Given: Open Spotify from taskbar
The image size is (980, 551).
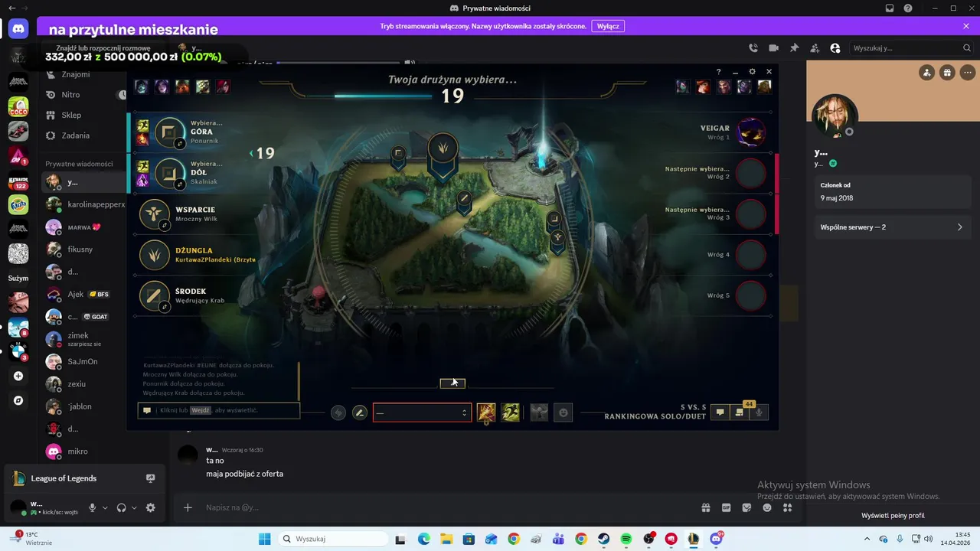Looking at the screenshot, I should coord(626,539).
